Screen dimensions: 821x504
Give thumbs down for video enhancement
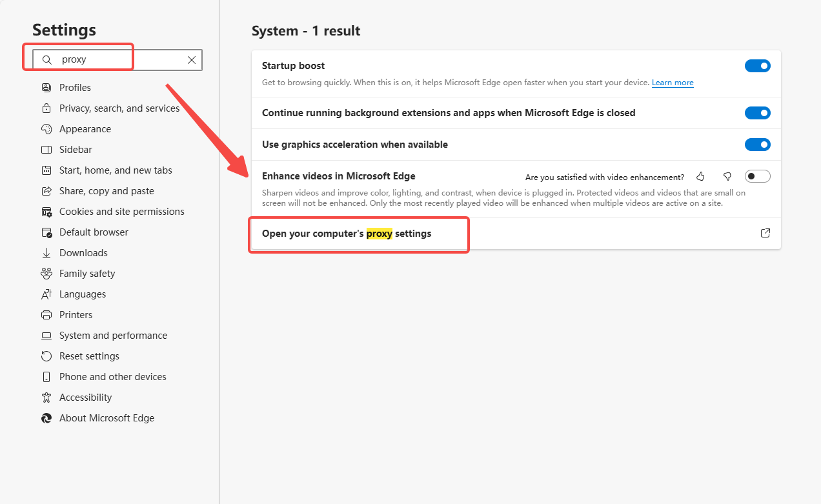tap(727, 176)
